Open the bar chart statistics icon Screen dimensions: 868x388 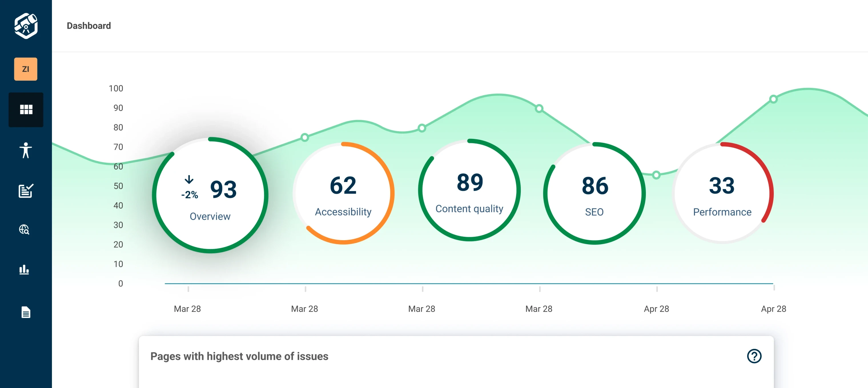(24, 269)
